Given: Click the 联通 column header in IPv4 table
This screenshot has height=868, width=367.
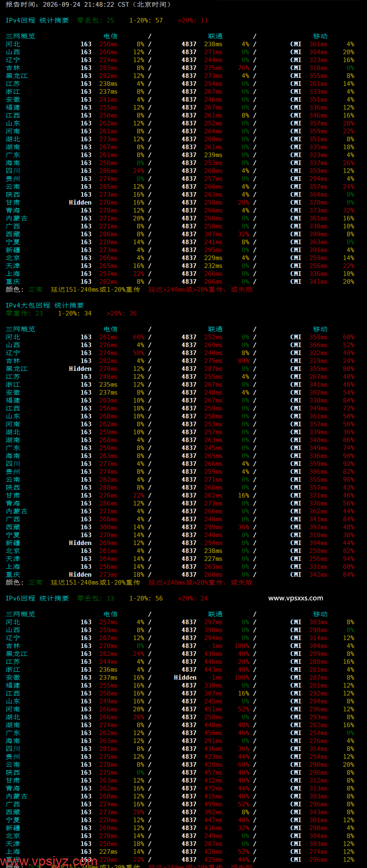Looking at the screenshot, I should pyautogui.click(x=215, y=36).
